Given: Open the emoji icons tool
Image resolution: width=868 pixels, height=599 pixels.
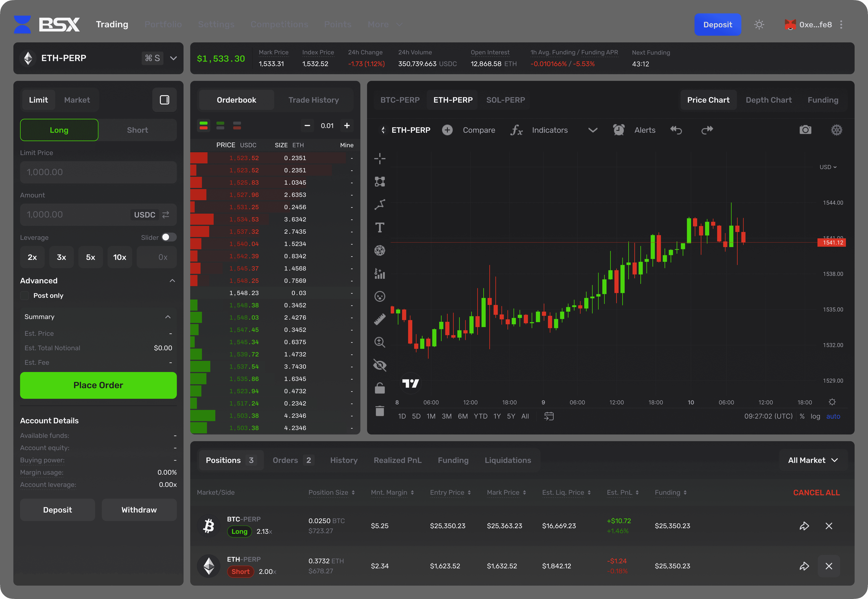Looking at the screenshot, I should [x=380, y=297].
